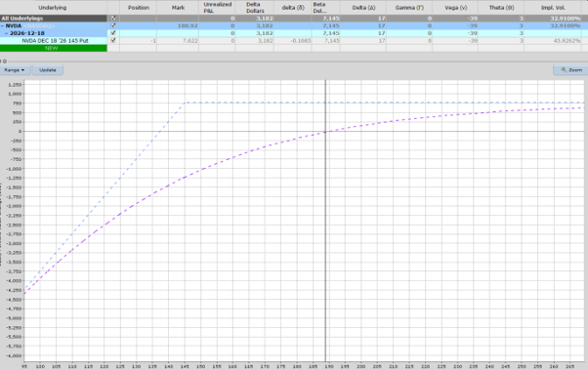Screen dimensions: 588x370
Task: Collapse the NVDA underlying row
Action: tap(3, 25)
